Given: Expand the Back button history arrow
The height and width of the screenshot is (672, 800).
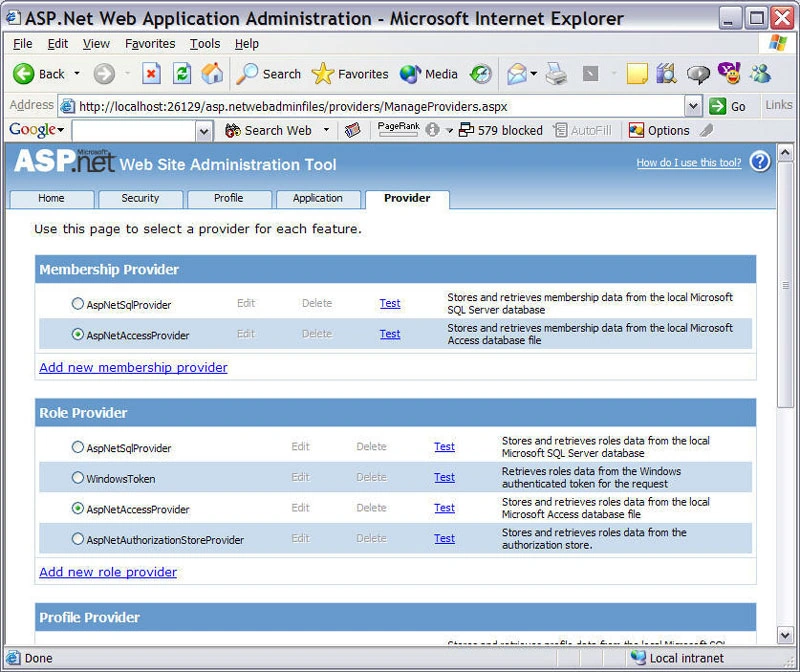Looking at the screenshot, I should click(x=77, y=73).
